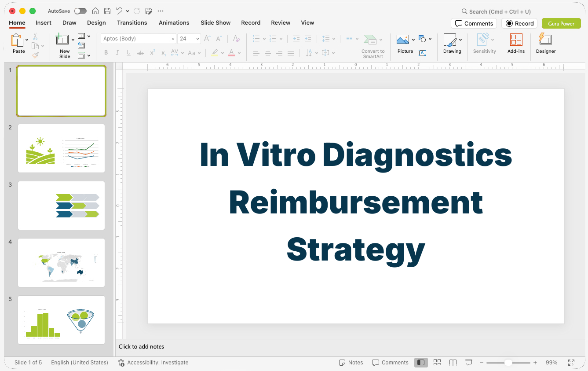Image resolution: width=588 pixels, height=371 pixels.
Task: Open the font color dropdown arrow
Action: [x=239, y=53]
